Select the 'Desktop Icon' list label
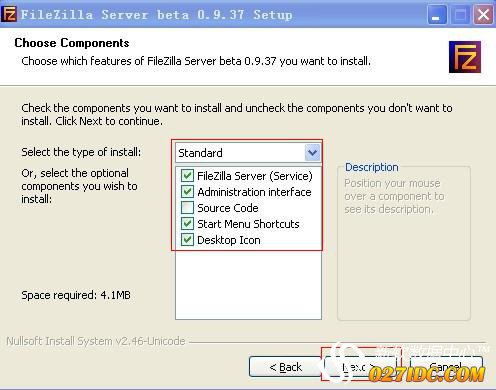This screenshot has height=390, width=496. coord(229,240)
